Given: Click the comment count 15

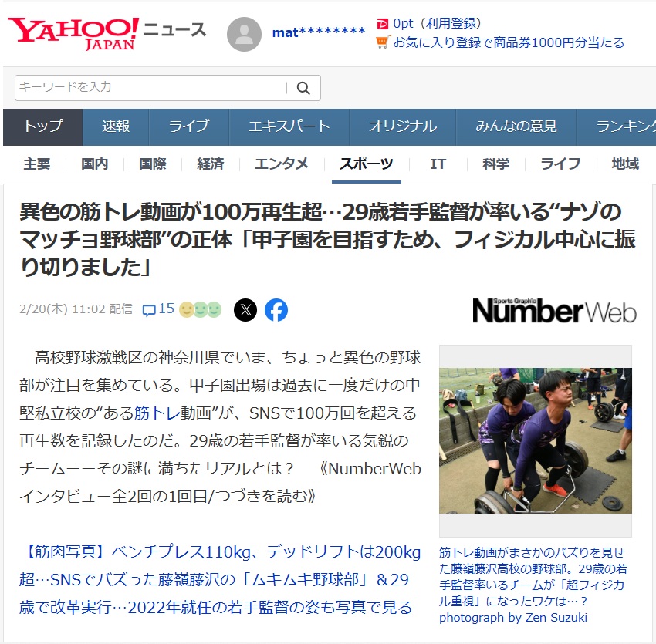Looking at the screenshot, I should point(166,309).
